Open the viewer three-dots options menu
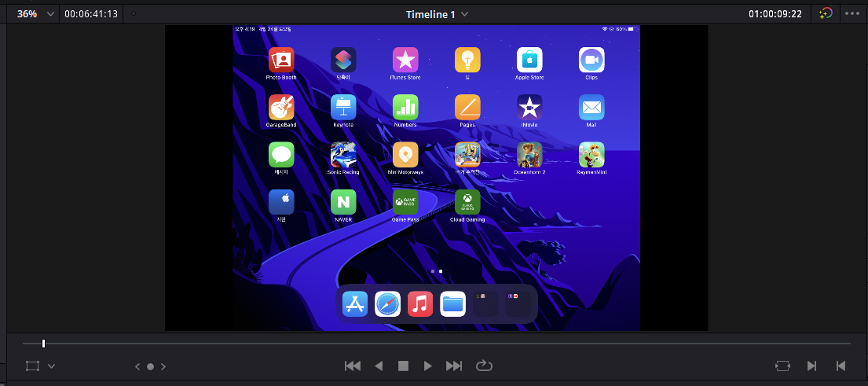Image resolution: width=868 pixels, height=386 pixels. (x=852, y=14)
